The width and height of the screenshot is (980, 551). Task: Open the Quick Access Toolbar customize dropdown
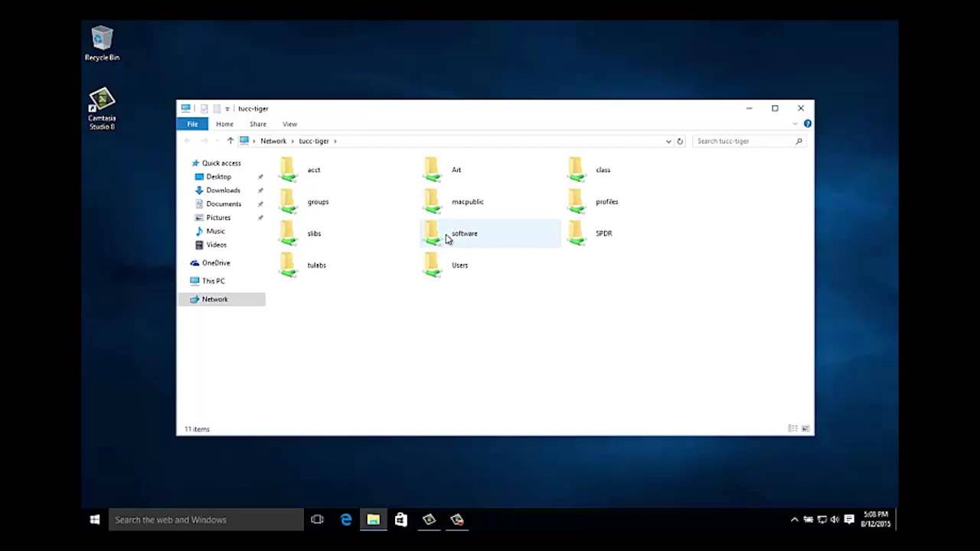pos(227,109)
